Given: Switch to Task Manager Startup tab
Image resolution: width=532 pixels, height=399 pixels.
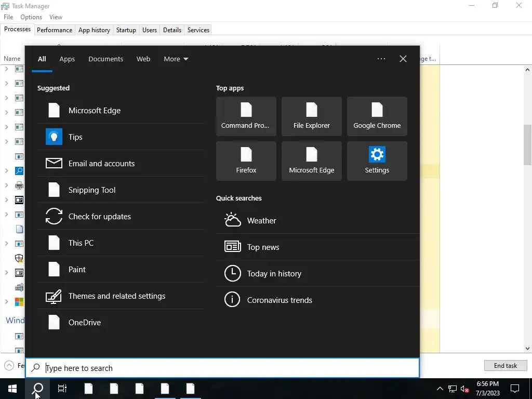Looking at the screenshot, I should (x=126, y=30).
